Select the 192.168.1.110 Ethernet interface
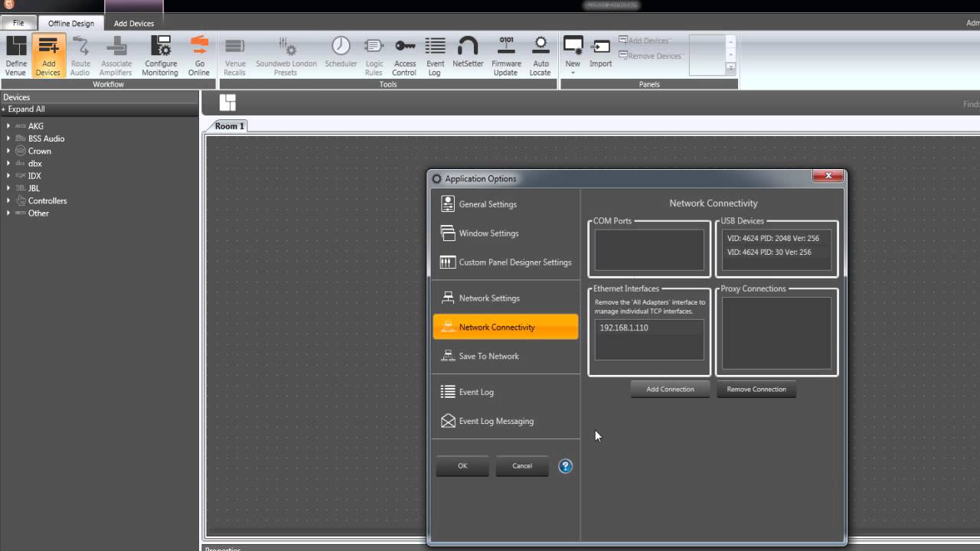This screenshot has width=980, height=551. pyautogui.click(x=649, y=328)
